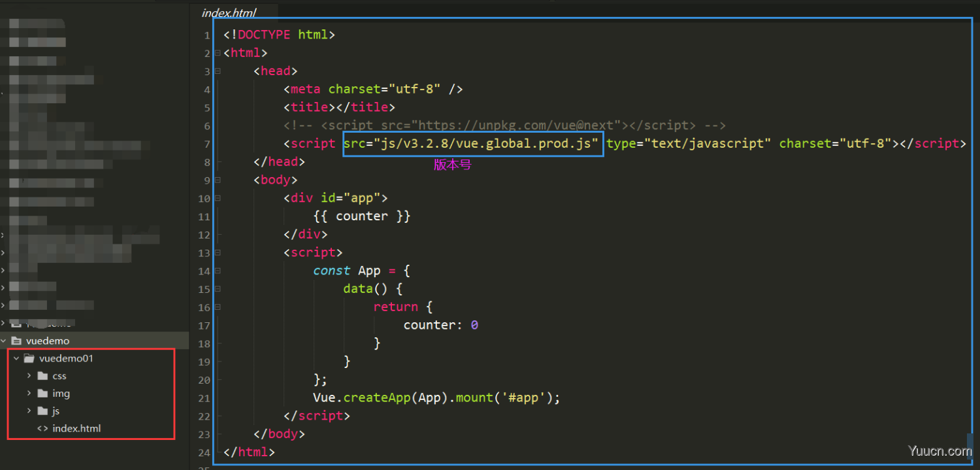This screenshot has width=980, height=470.
Task: Click the <div id="app"> line
Action: (x=335, y=198)
